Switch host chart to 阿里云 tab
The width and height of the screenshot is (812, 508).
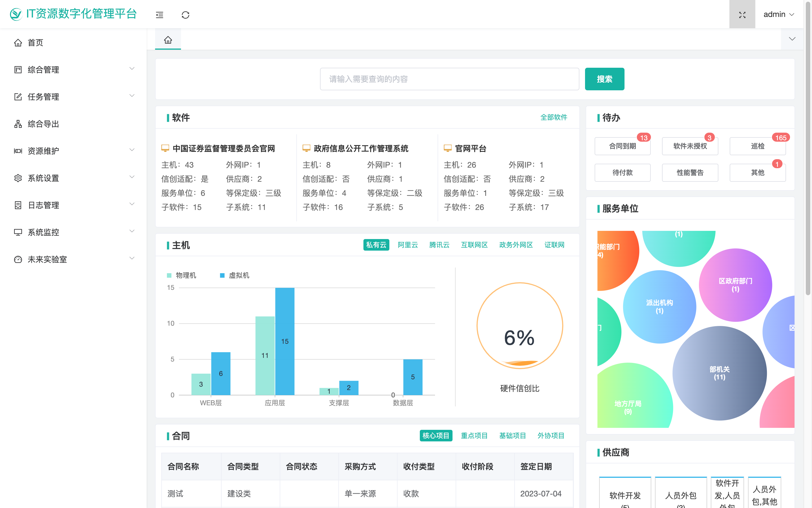pyautogui.click(x=408, y=245)
